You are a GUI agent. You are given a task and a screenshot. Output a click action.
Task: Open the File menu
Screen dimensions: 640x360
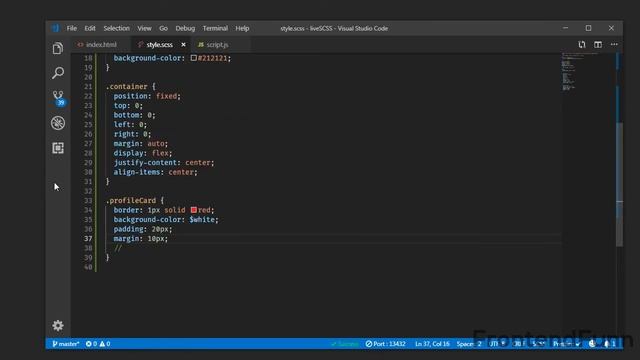72,28
